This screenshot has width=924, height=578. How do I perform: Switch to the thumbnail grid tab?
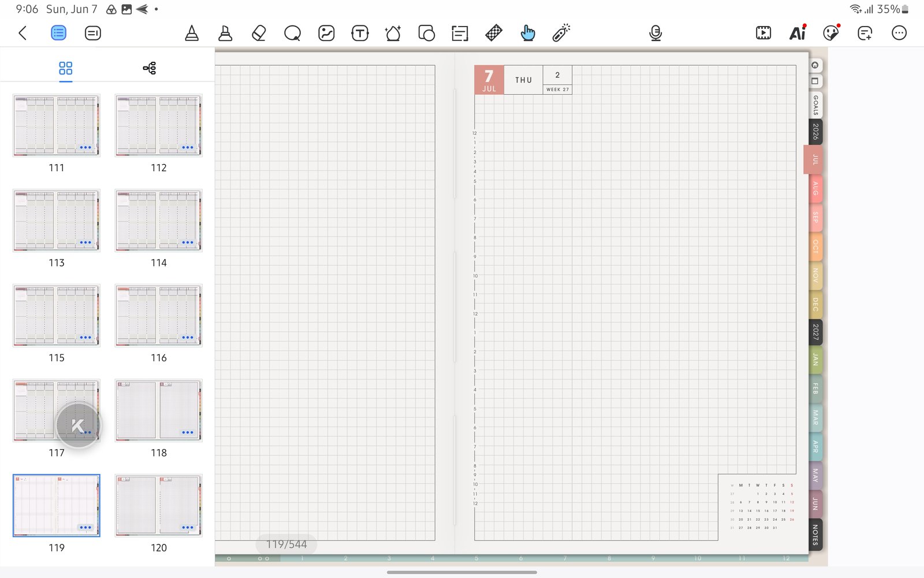(x=66, y=68)
